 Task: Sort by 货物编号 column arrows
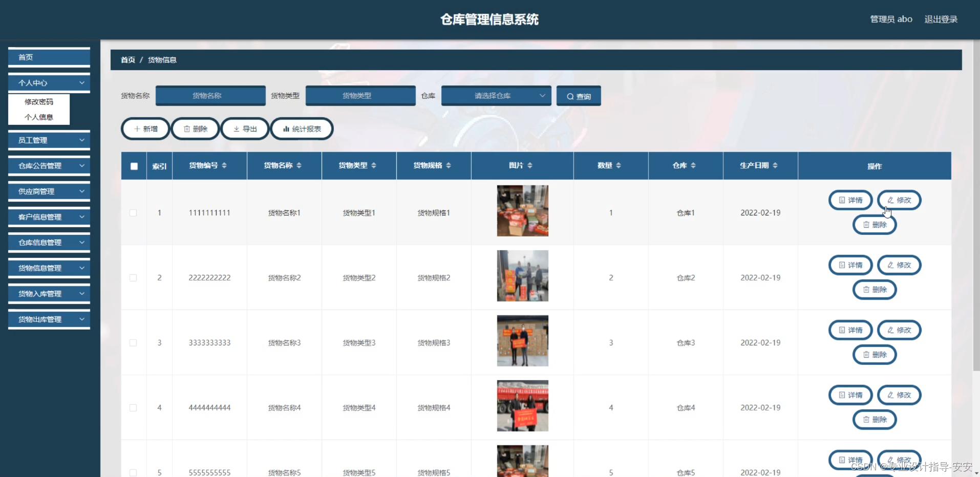coord(224,165)
